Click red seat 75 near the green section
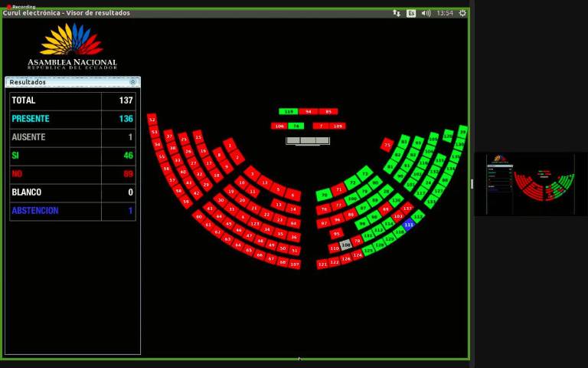 pos(387,144)
